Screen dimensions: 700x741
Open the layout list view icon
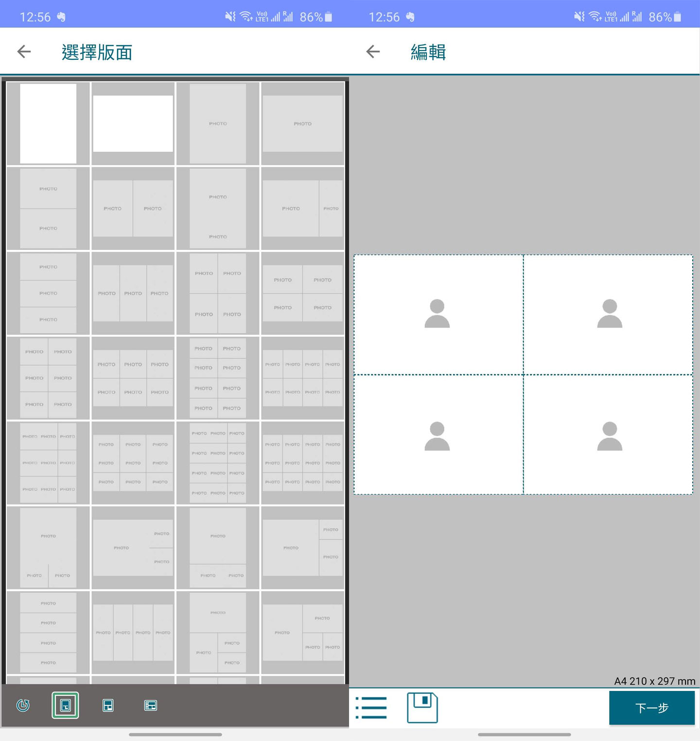pyautogui.click(x=370, y=708)
